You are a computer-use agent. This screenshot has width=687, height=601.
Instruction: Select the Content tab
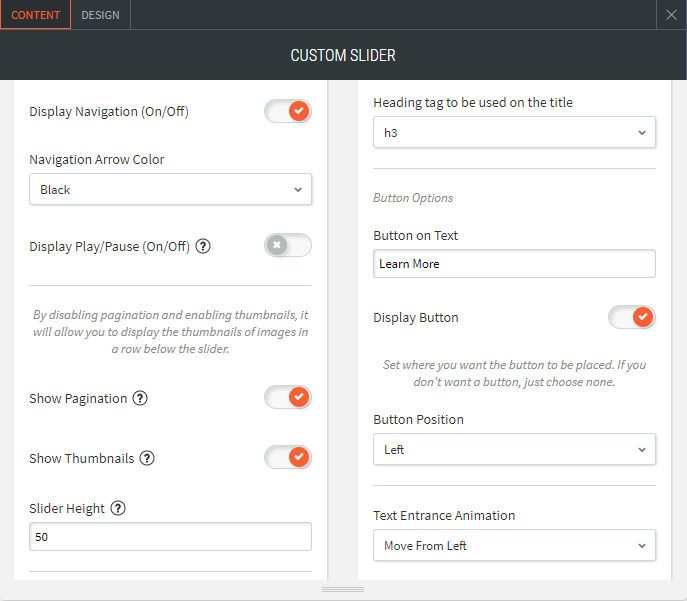35,15
